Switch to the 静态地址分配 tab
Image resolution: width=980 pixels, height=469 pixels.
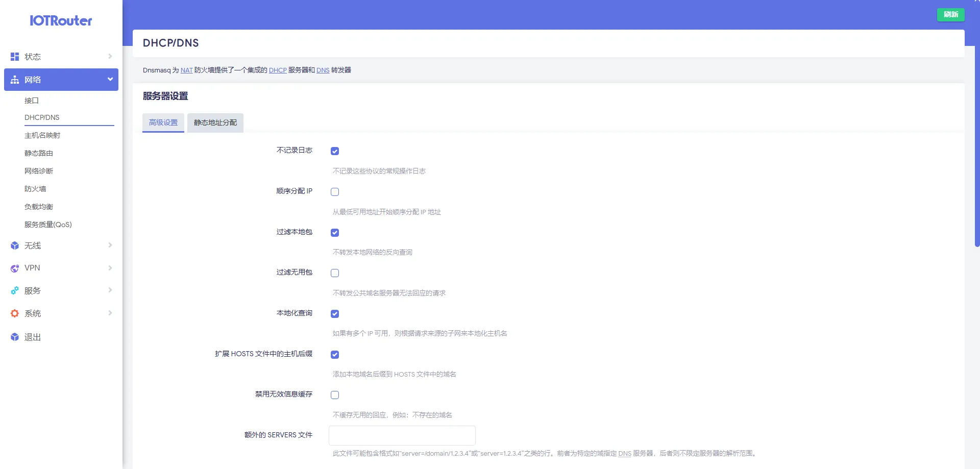215,122
